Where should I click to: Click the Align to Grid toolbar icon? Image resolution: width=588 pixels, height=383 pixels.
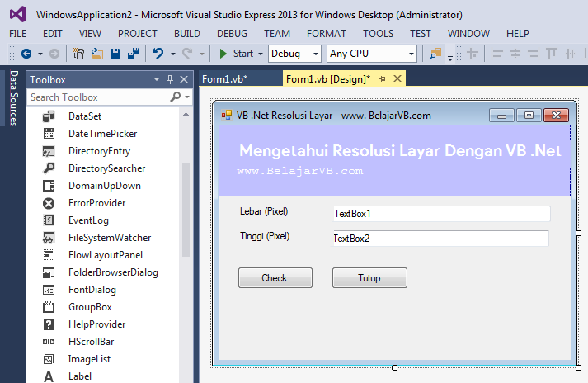coord(473,54)
